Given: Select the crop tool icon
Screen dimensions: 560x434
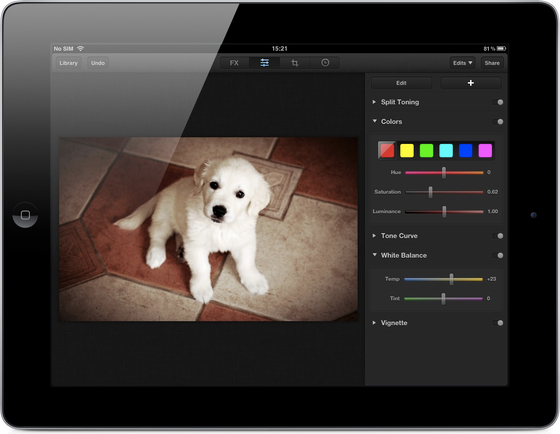Looking at the screenshot, I should (295, 63).
